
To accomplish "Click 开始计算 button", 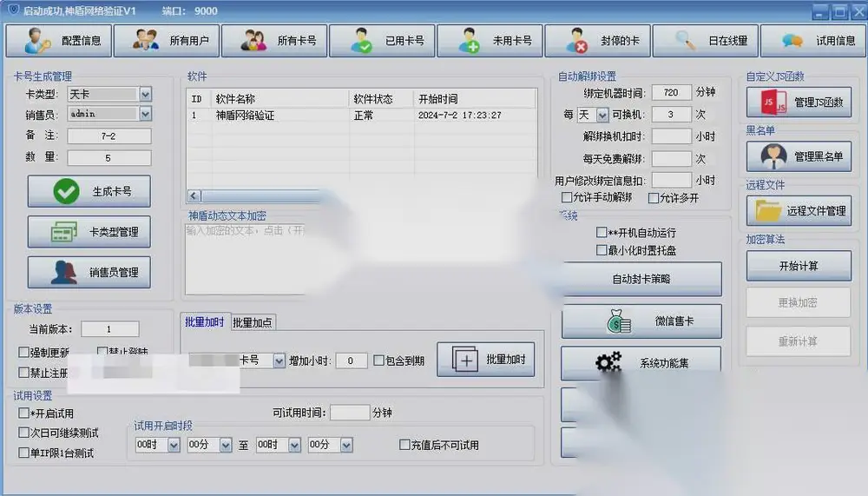I will pyautogui.click(x=799, y=266).
